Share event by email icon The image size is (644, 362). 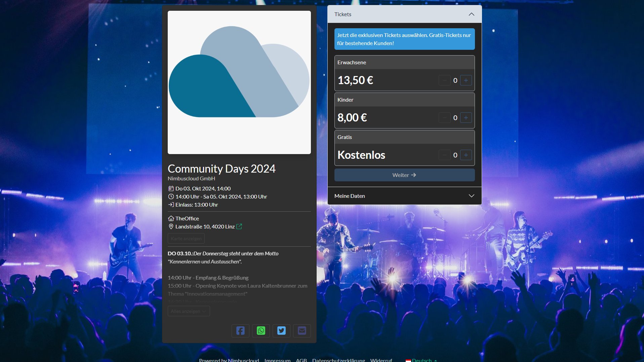click(302, 331)
